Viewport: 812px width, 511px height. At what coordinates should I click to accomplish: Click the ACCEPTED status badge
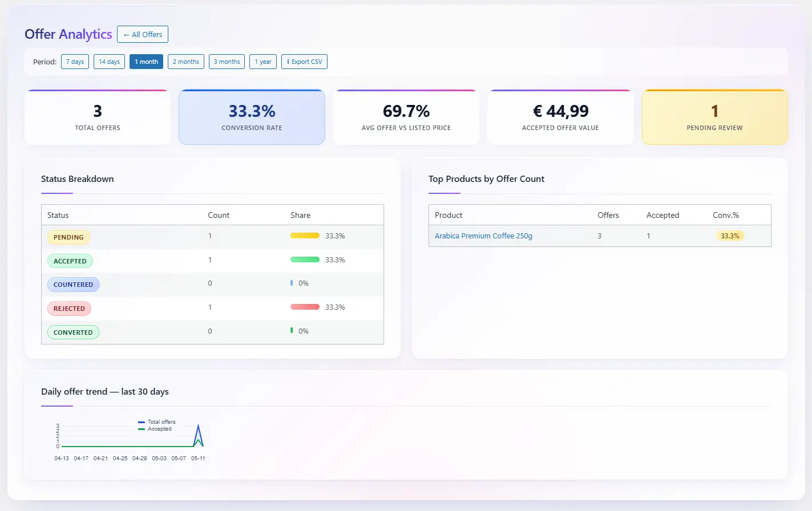(70, 261)
